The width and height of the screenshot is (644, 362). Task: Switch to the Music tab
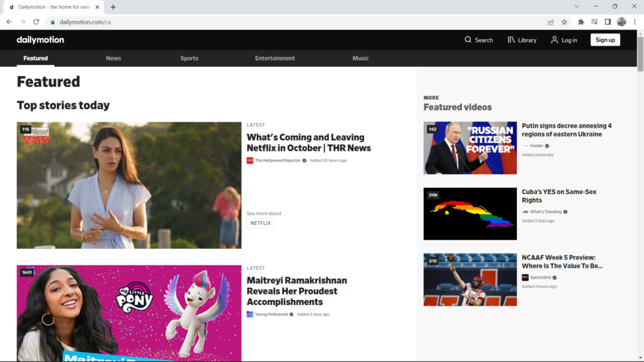point(360,58)
